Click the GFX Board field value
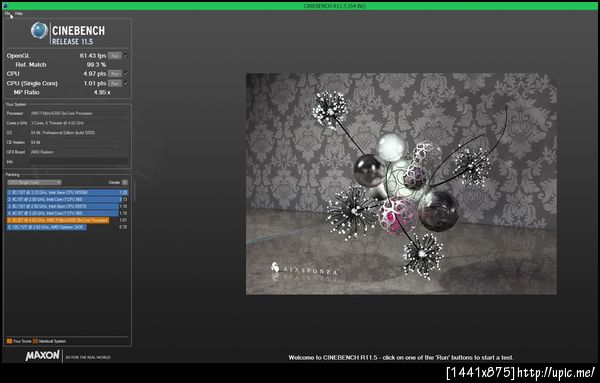The image size is (600, 383). tap(79, 152)
